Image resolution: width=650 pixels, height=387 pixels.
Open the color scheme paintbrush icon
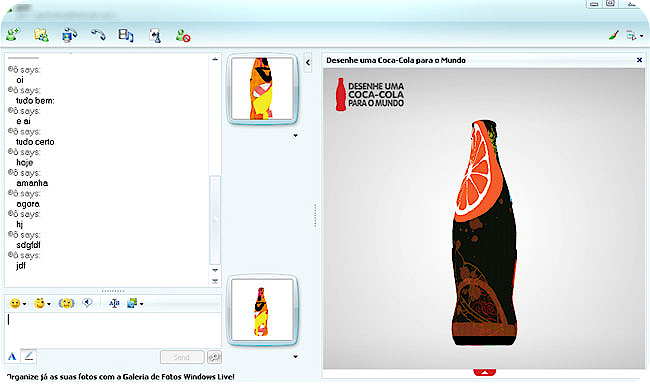point(614,35)
